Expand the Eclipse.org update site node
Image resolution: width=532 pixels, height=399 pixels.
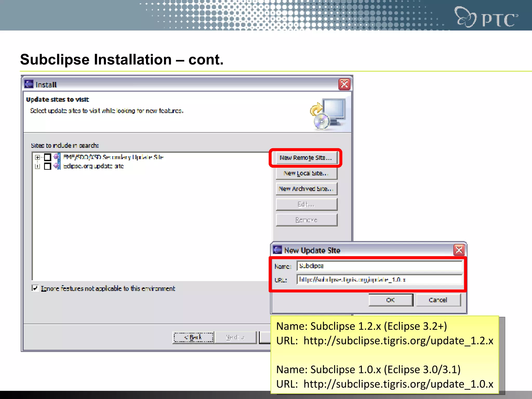click(x=37, y=166)
